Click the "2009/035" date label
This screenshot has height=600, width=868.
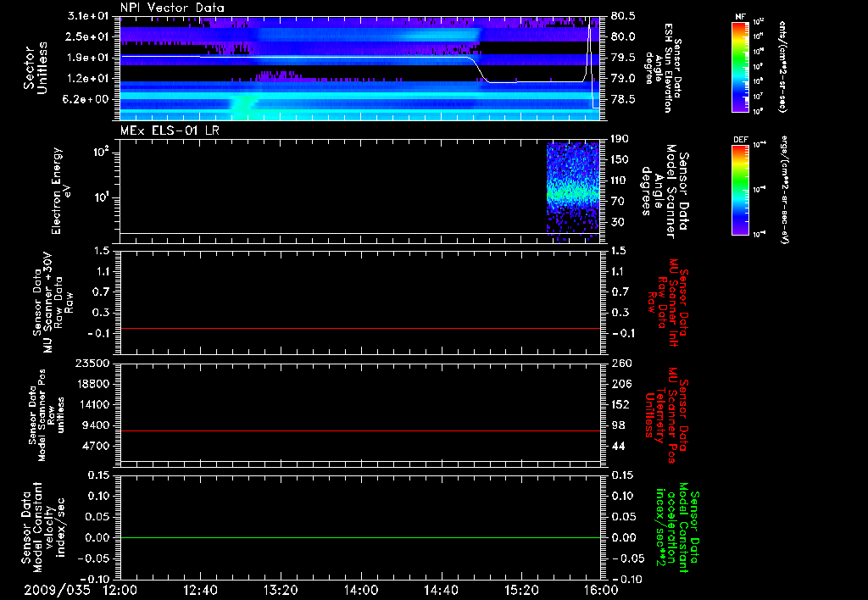pyautogui.click(x=57, y=590)
